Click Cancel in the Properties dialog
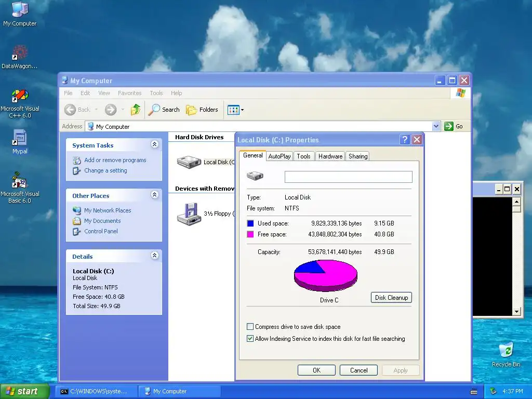This screenshot has height=399, width=532. (x=358, y=370)
